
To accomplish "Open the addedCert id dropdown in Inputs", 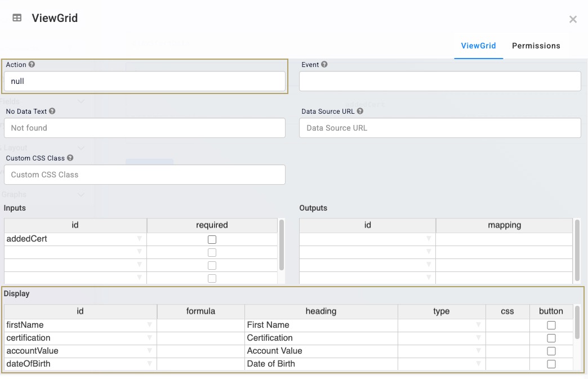I will pos(140,239).
